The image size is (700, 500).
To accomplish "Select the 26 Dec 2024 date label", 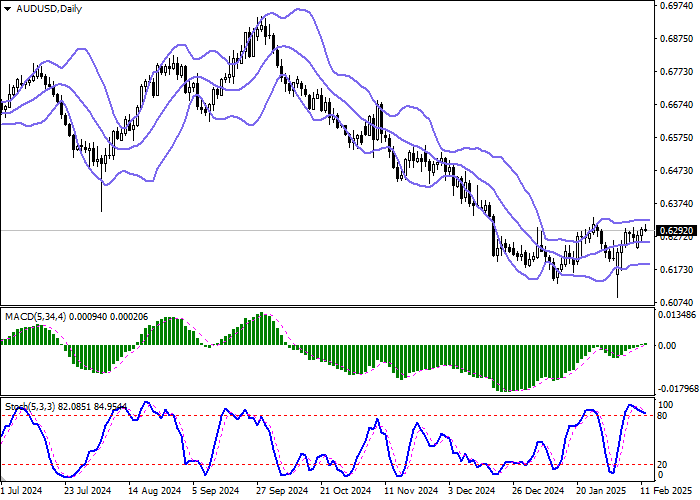I will [532, 492].
